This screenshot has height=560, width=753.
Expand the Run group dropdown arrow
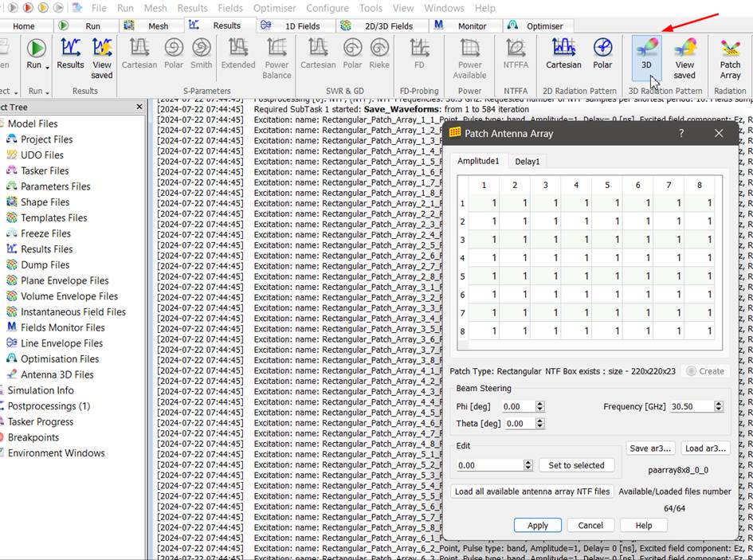(x=48, y=92)
